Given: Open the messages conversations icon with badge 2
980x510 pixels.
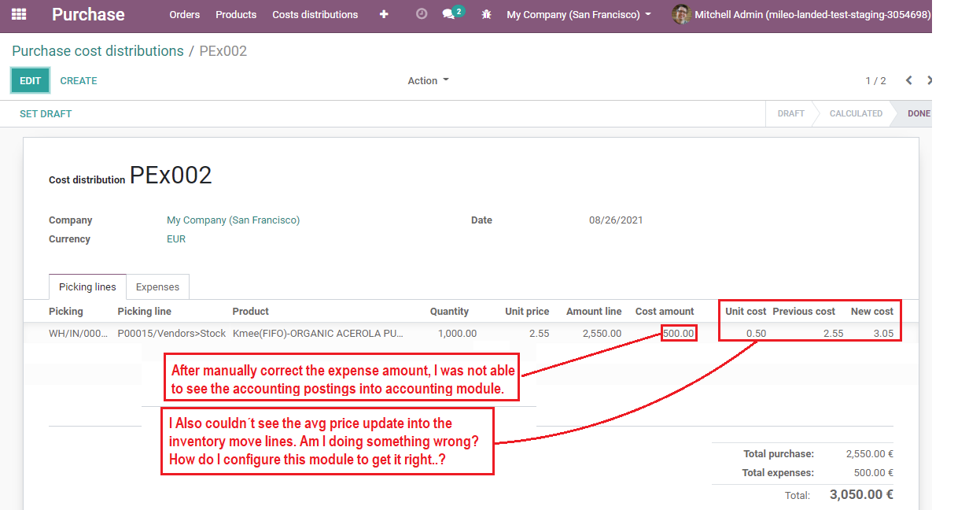Looking at the screenshot, I should [449, 14].
